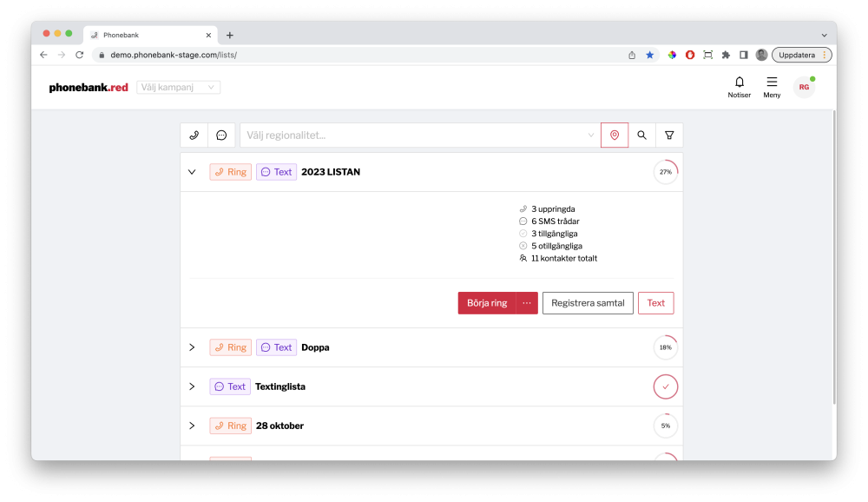Click the RG user avatar

pos(804,87)
